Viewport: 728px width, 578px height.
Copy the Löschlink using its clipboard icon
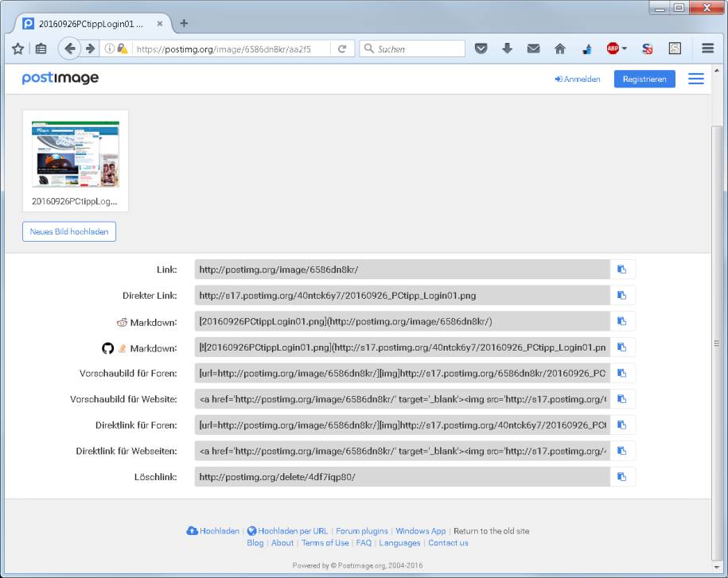[x=623, y=476]
